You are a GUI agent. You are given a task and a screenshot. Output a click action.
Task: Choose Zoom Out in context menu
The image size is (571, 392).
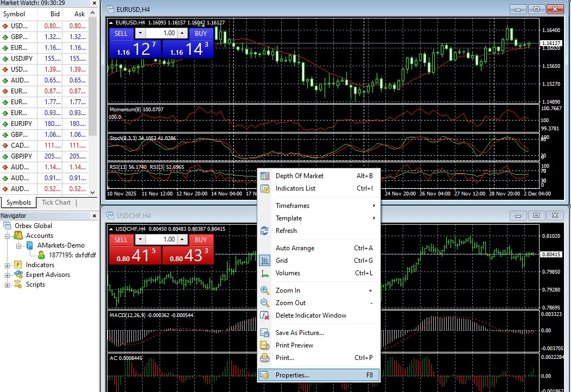(290, 303)
